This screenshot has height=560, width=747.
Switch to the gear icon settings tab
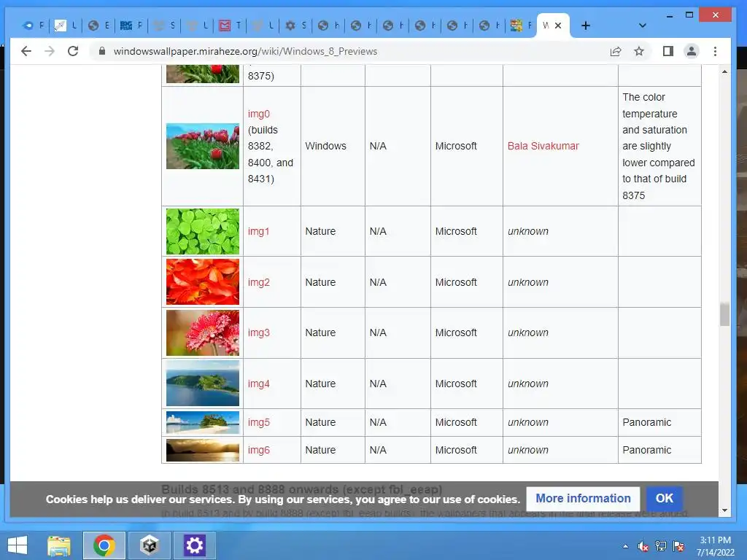[x=295, y=26]
